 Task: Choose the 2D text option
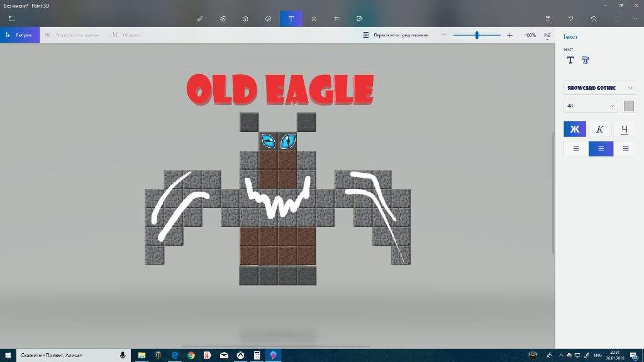[x=570, y=60]
